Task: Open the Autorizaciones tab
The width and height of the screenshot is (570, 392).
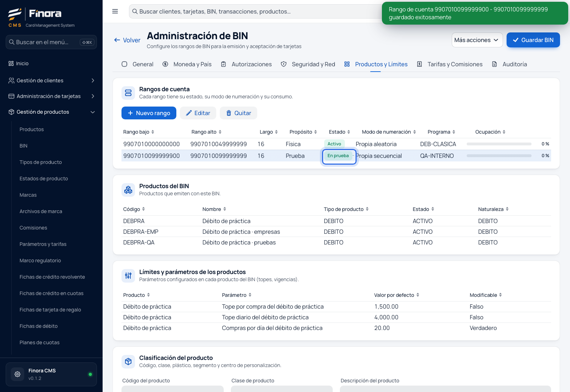Action: click(x=246, y=64)
